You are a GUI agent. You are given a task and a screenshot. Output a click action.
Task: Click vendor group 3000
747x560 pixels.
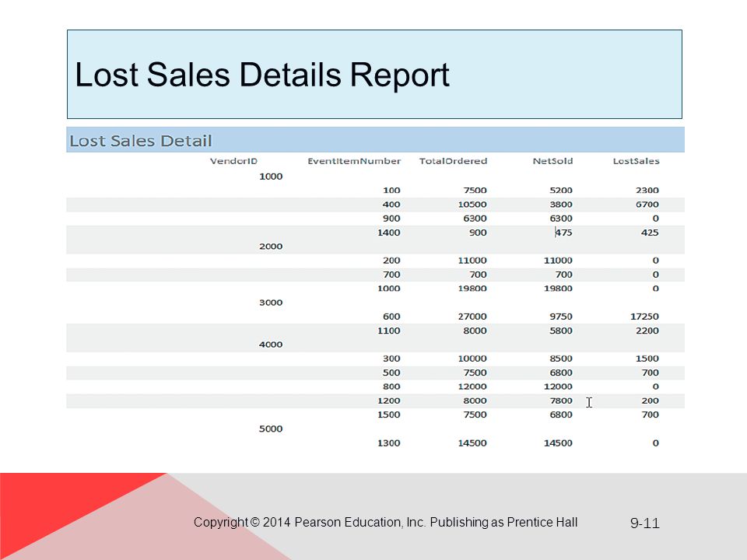click(271, 303)
